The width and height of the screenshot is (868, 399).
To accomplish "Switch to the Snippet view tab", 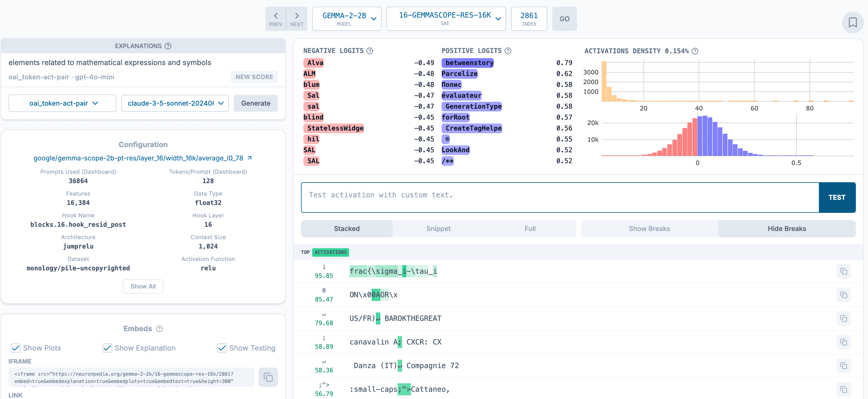I will coord(438,229).
